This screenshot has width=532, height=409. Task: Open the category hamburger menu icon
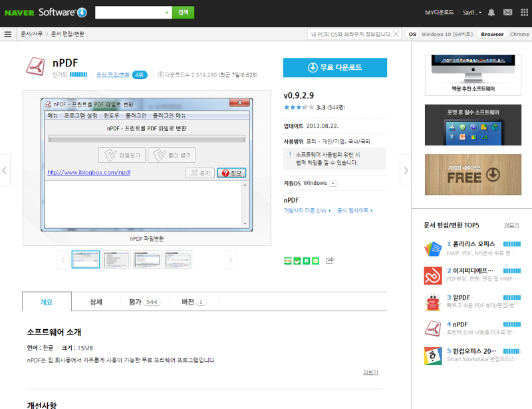[x=8, y=33]
